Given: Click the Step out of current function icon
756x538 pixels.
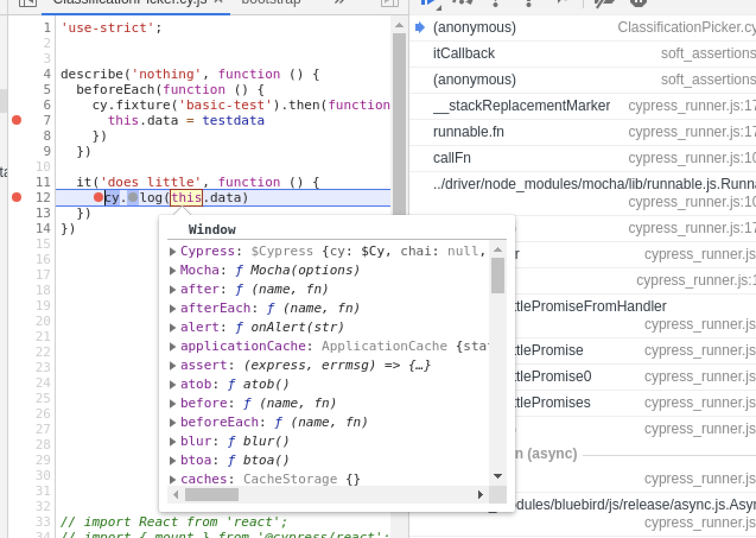Looking at the screenshot, I should coord(528,4).
